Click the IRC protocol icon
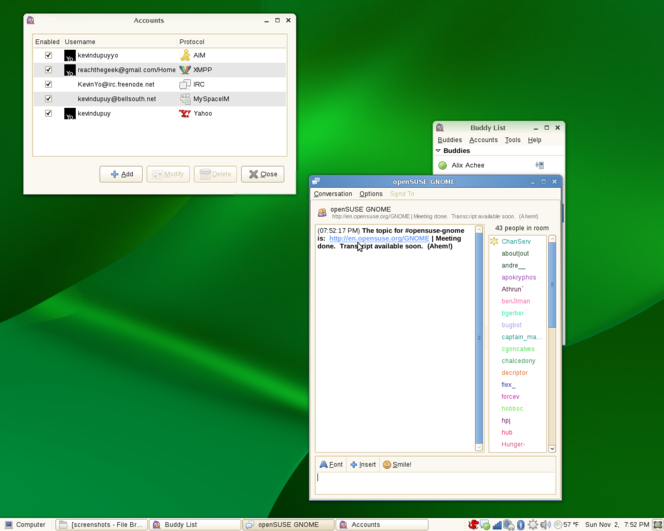Screen dimensions: 664x531 [185, 84]
